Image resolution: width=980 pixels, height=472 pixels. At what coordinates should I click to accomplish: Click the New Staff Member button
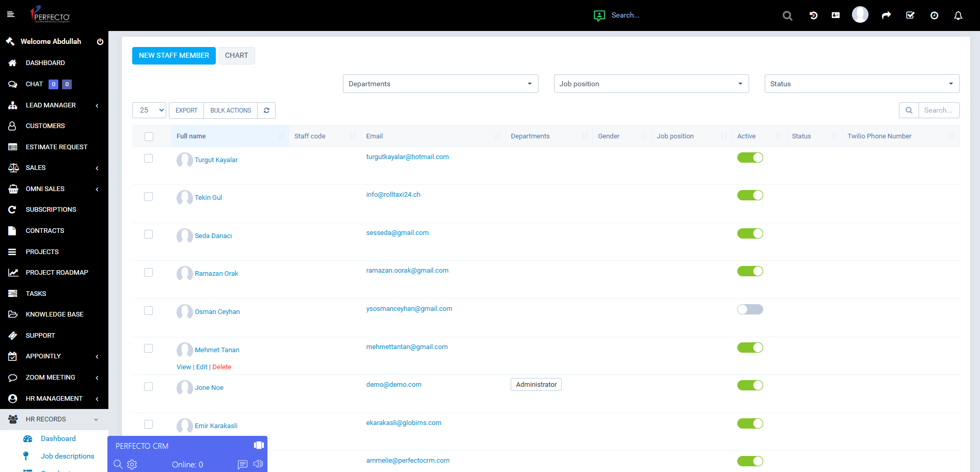click(174, 56)
